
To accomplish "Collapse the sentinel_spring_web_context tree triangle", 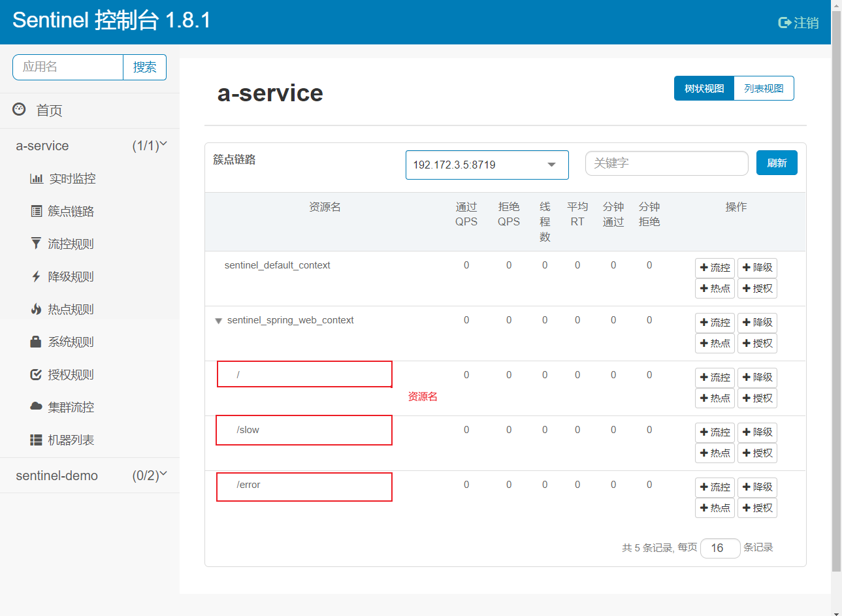I will click(219, 321).
